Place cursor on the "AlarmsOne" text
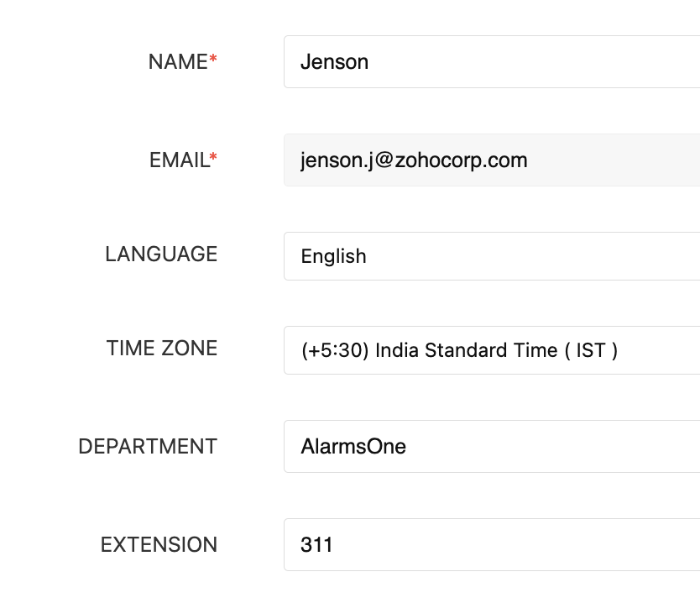 (353, 446)
